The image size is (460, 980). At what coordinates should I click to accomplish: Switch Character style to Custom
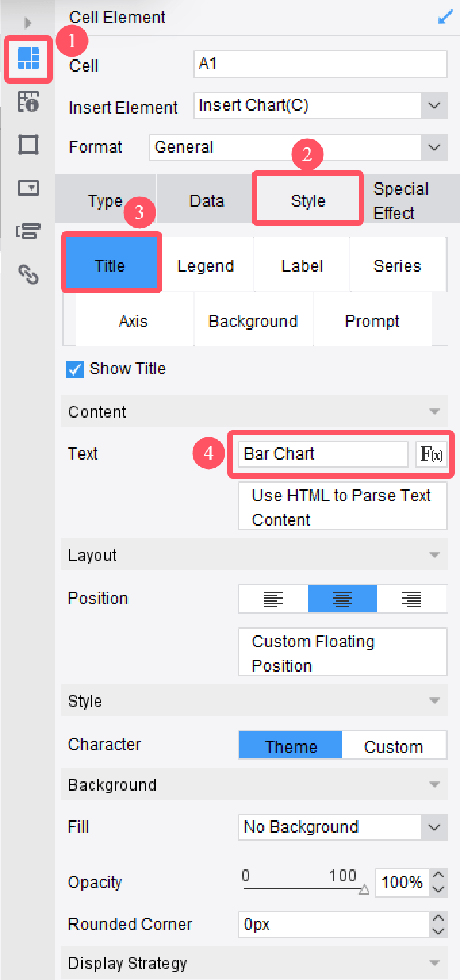click(x=394, y=746)
